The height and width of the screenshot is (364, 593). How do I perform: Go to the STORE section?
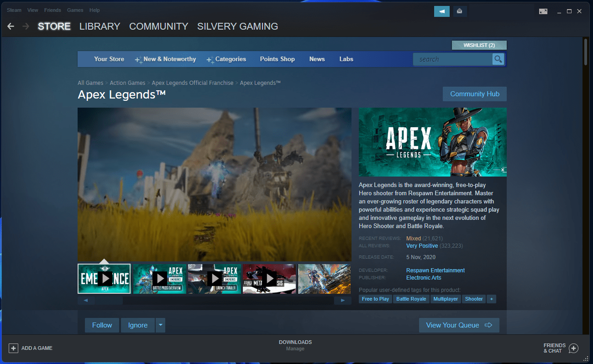point(54,26)
